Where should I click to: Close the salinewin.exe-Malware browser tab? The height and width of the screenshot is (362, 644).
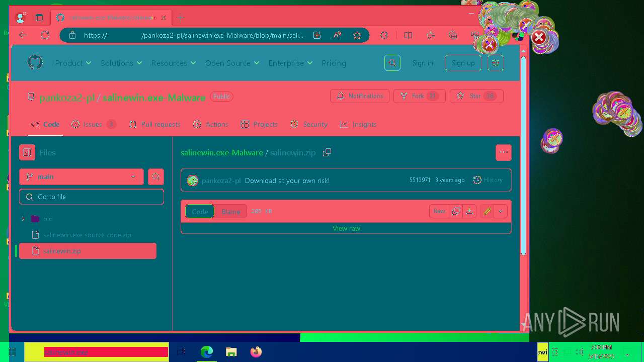point(164,18)
